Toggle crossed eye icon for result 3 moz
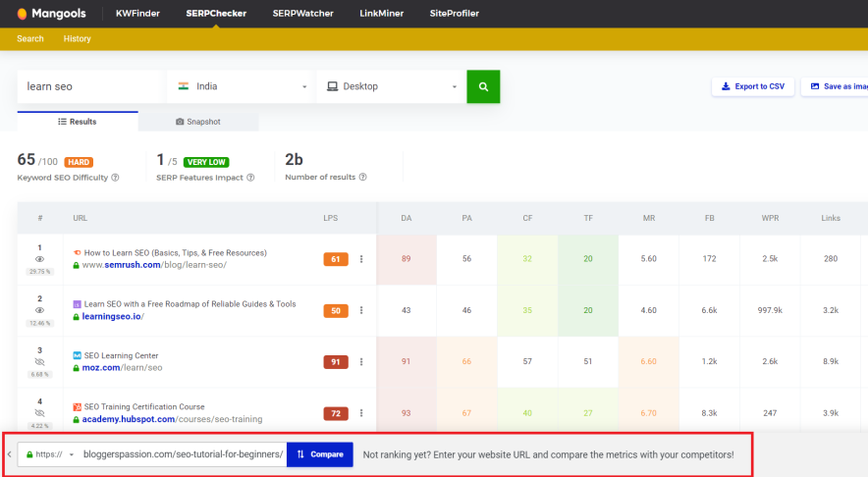The width and height of the screenshot is (868, 477). pos(39,362)
